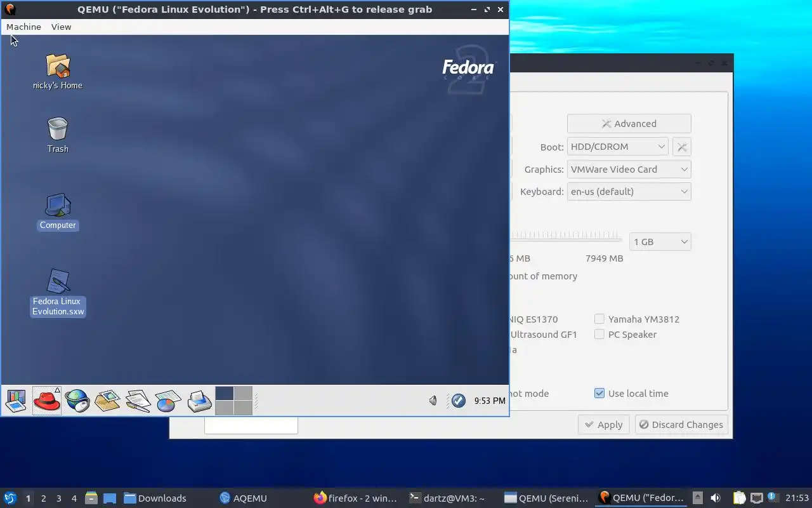Viewport: 812px width, 508px height.
Task: Click host clock 21:53
Action: tap(797, 498)
